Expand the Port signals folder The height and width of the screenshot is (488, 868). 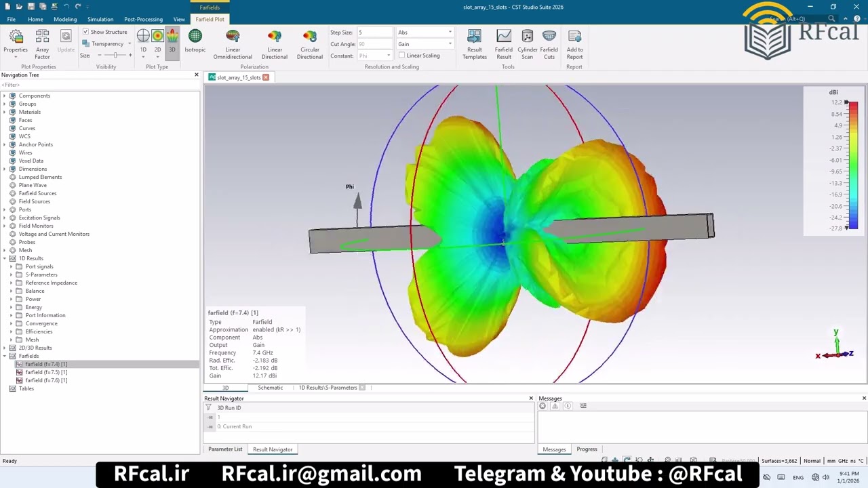coord(12,266)
